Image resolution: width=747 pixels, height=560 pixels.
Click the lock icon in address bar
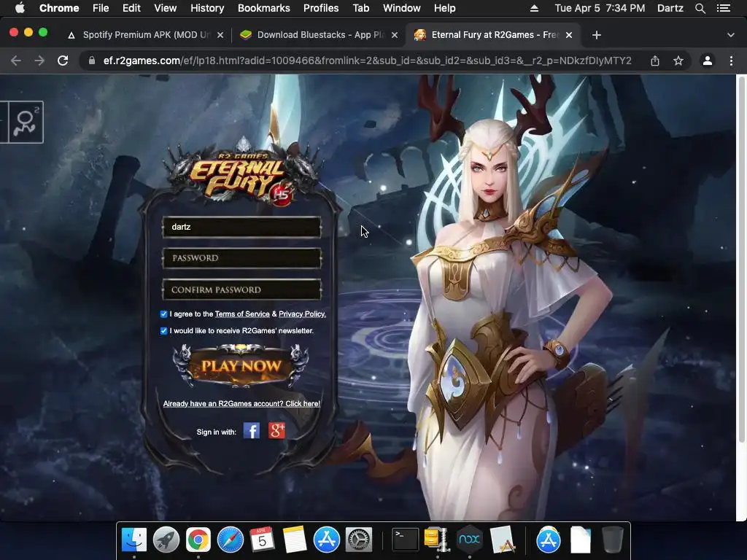(x=92, y=61)
